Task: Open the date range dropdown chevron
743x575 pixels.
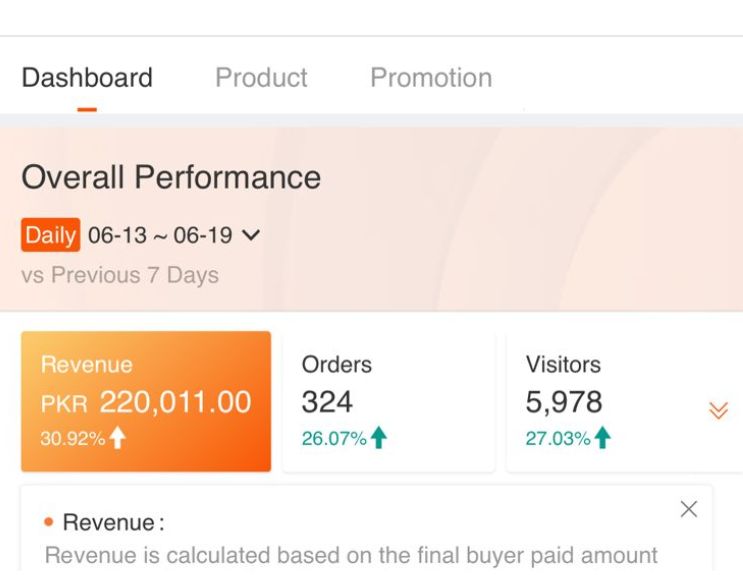Action: click(x=251, y=236)
